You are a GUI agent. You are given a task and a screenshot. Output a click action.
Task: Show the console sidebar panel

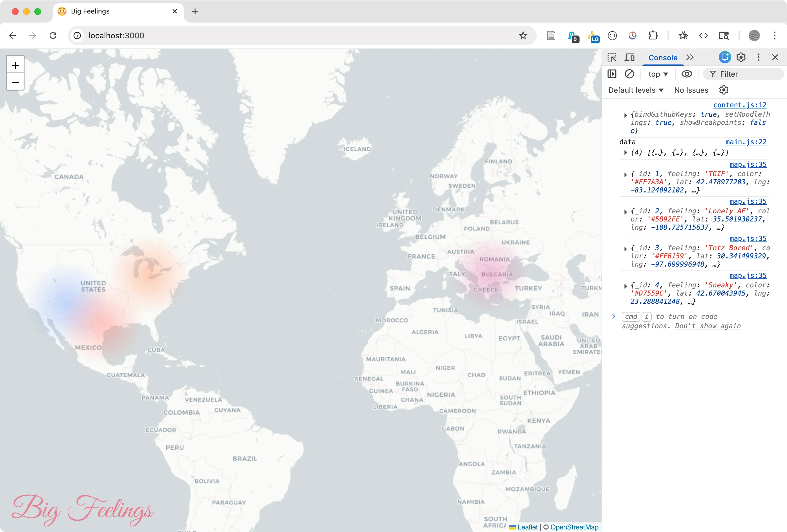tap(612, 74)
